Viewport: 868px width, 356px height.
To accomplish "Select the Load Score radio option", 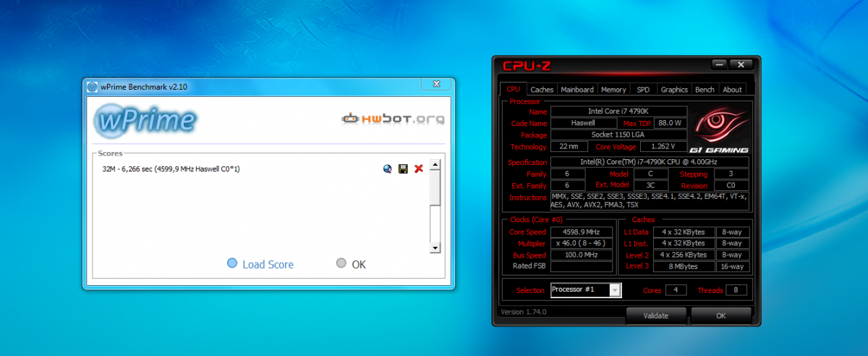I will 260,264.
